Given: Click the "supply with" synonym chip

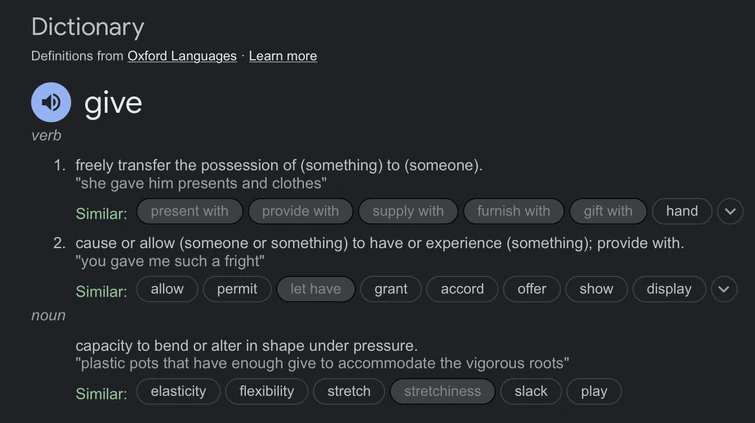Looking at the screenshot, I should (408, 211).
